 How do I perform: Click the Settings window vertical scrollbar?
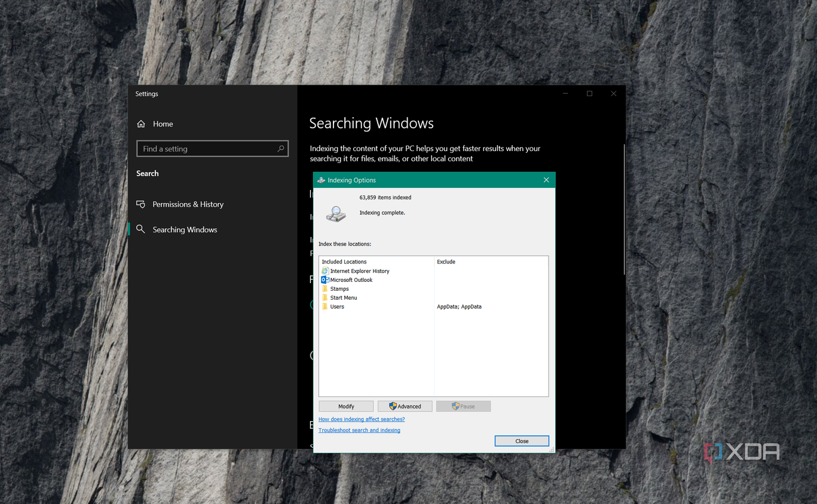click(623, 209)
